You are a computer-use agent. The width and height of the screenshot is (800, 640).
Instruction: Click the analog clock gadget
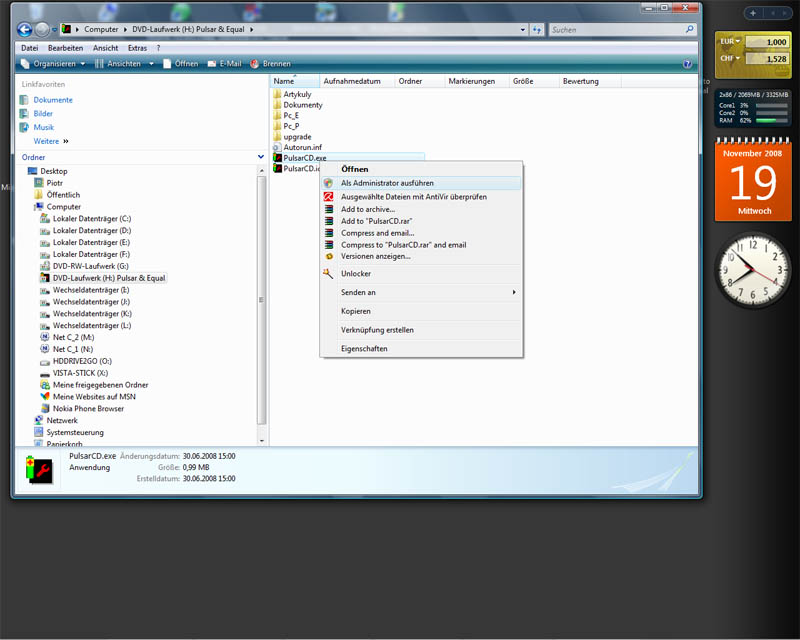753,270
